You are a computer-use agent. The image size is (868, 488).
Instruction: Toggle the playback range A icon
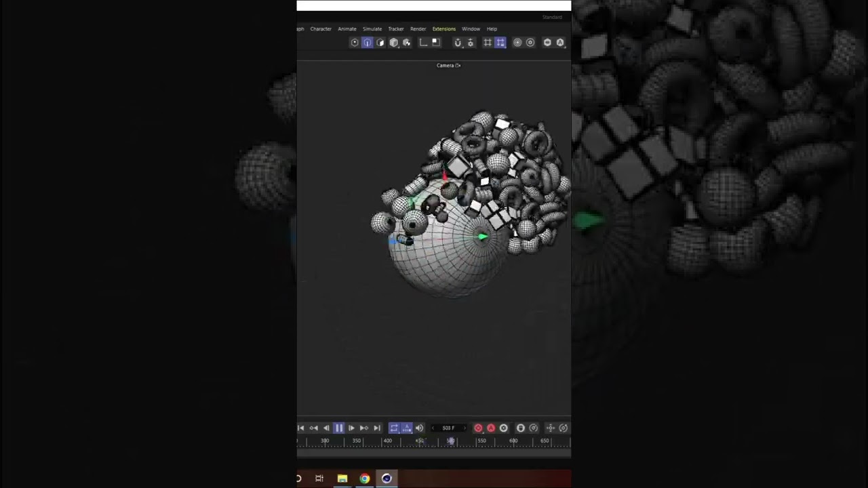(x=407, y=428)
